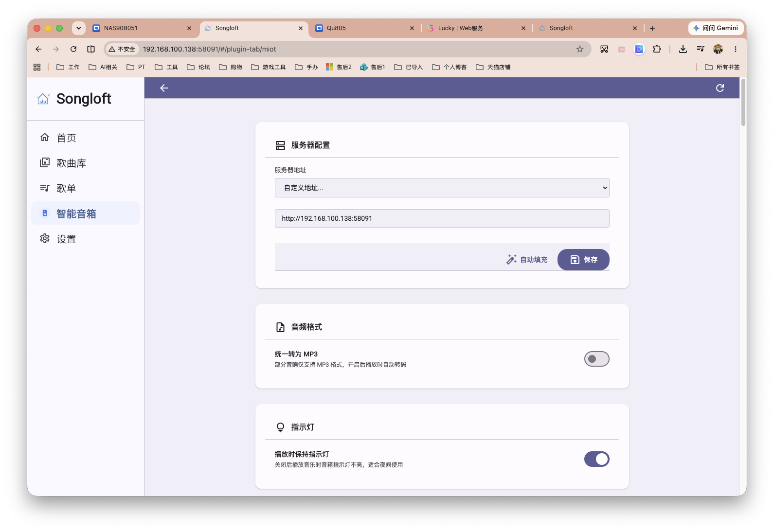The width and height of the screenshot is (774, 532).
Task: Open 设置 in the sidebar
Action: point(86,239)
